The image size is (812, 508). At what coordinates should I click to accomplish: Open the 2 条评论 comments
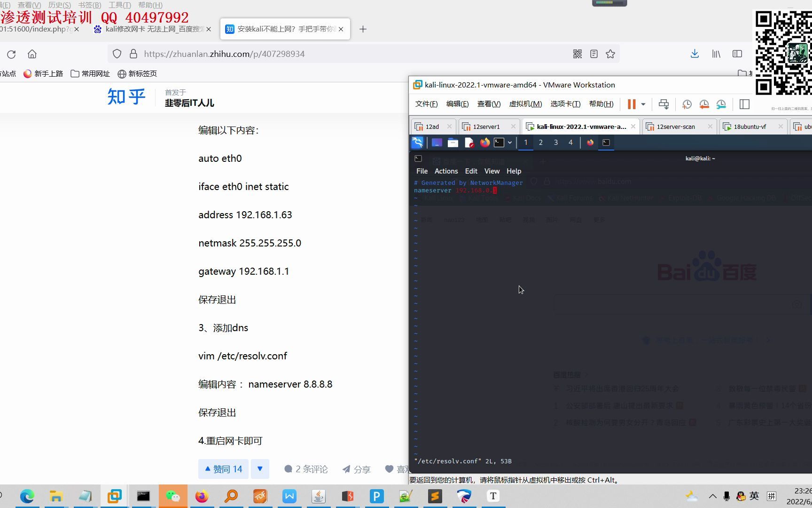306,469
